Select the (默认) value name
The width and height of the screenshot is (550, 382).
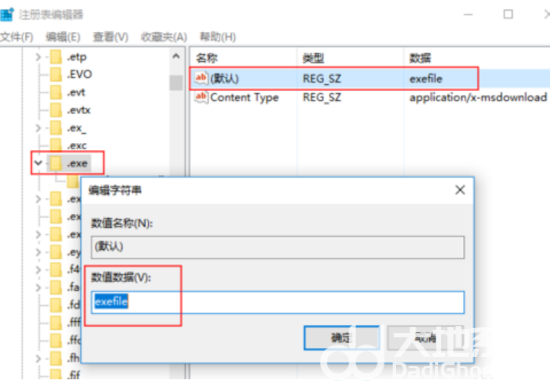(224, 79)
